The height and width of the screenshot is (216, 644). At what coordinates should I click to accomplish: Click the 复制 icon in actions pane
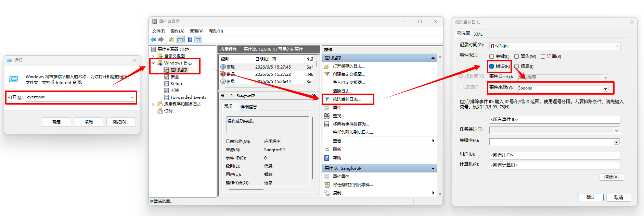click(x=327, y=193)
